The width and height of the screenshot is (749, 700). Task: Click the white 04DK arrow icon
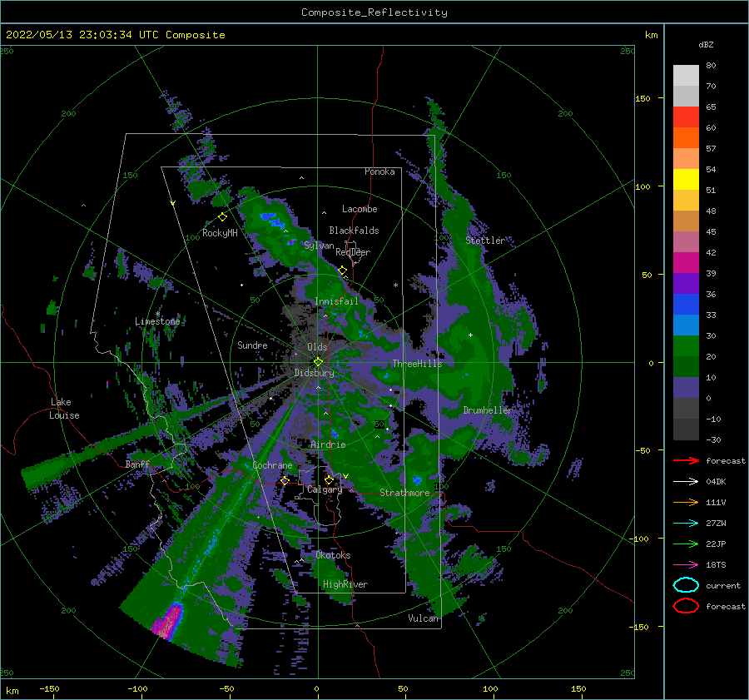(686, 482)
